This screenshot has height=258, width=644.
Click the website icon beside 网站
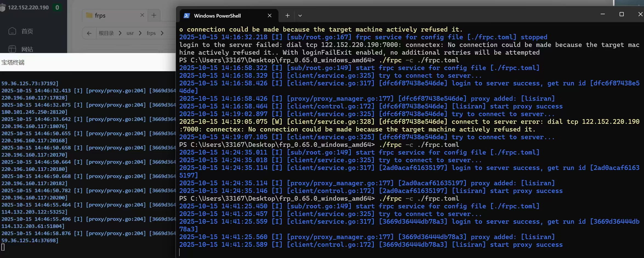pos(12,49)
